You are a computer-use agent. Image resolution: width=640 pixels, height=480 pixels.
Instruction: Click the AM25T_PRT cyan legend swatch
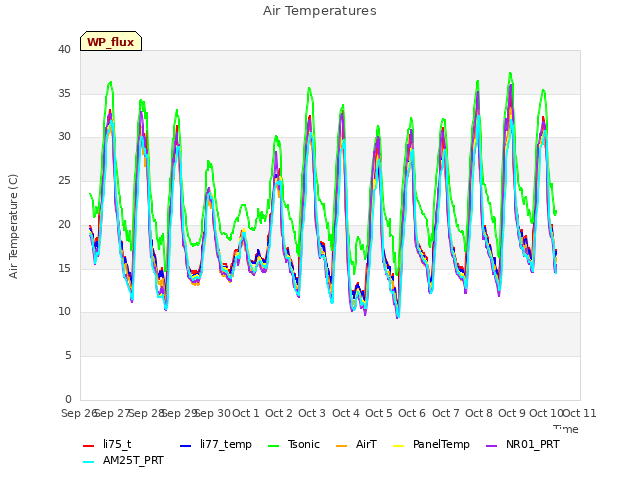(x=89, y=462)
